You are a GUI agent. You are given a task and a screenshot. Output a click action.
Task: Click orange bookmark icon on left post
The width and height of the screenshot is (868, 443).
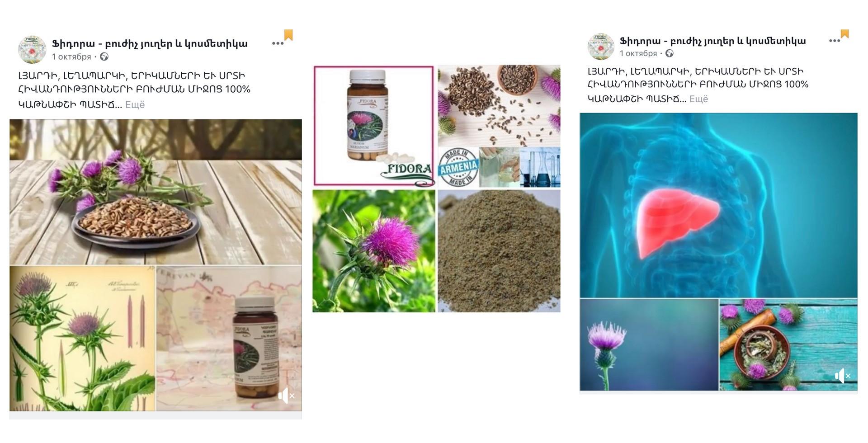[288, 35]
